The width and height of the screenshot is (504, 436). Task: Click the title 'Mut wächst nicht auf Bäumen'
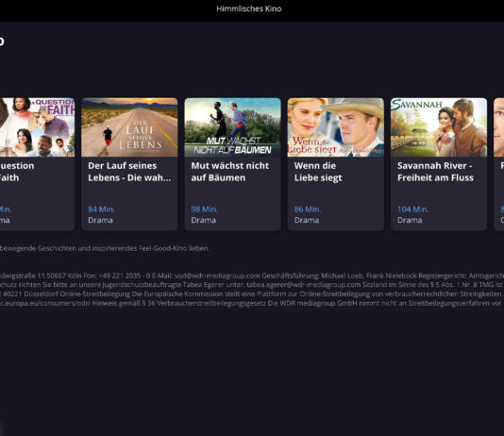click(230, 172)
